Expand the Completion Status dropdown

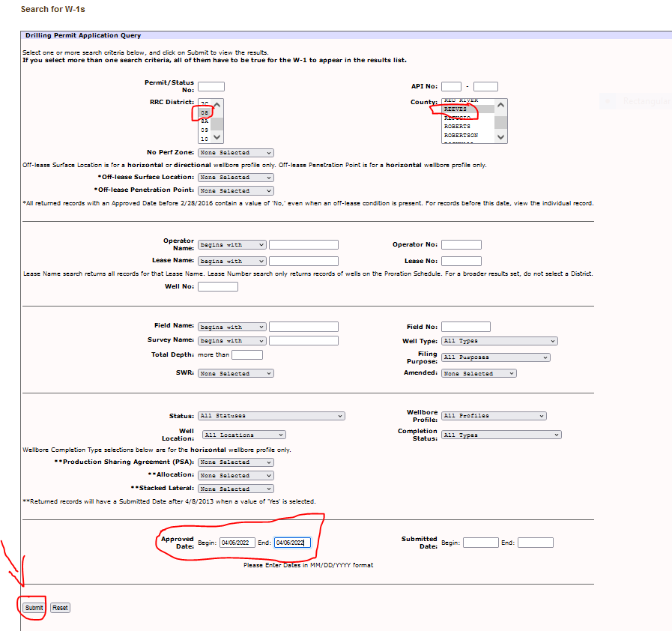coord(501,435)
